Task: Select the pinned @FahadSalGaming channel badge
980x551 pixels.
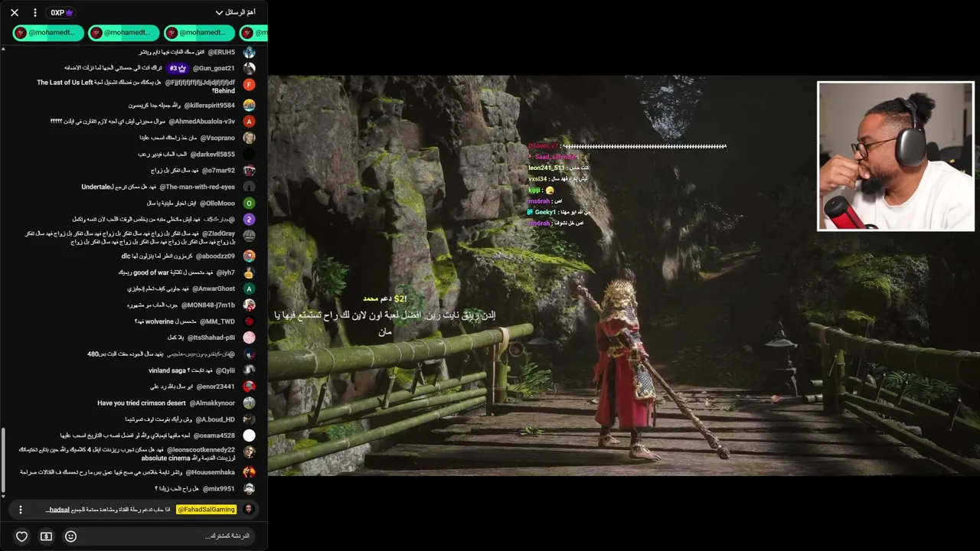Action: coord(207,510)
